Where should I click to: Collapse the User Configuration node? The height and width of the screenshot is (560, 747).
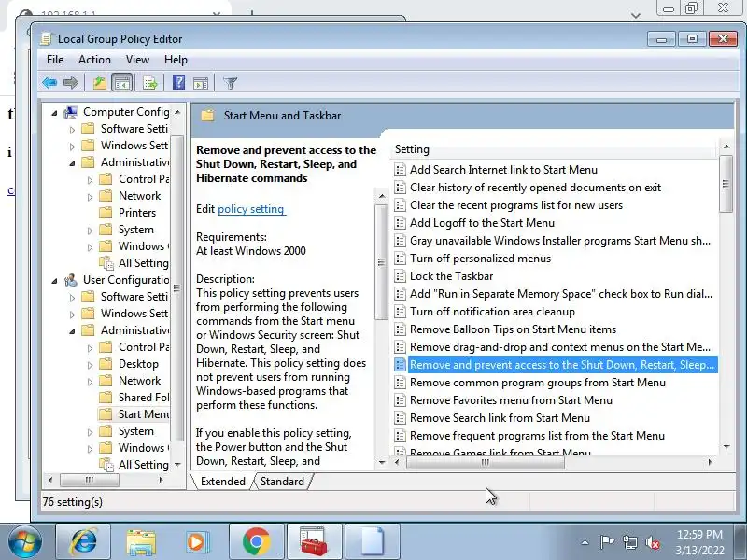click(54, 281)
